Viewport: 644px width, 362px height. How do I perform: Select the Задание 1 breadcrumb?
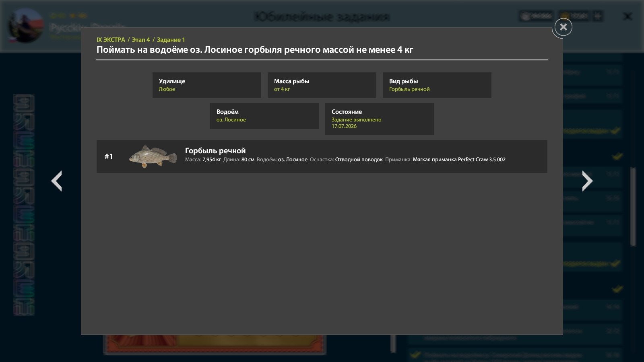(171, 40)
